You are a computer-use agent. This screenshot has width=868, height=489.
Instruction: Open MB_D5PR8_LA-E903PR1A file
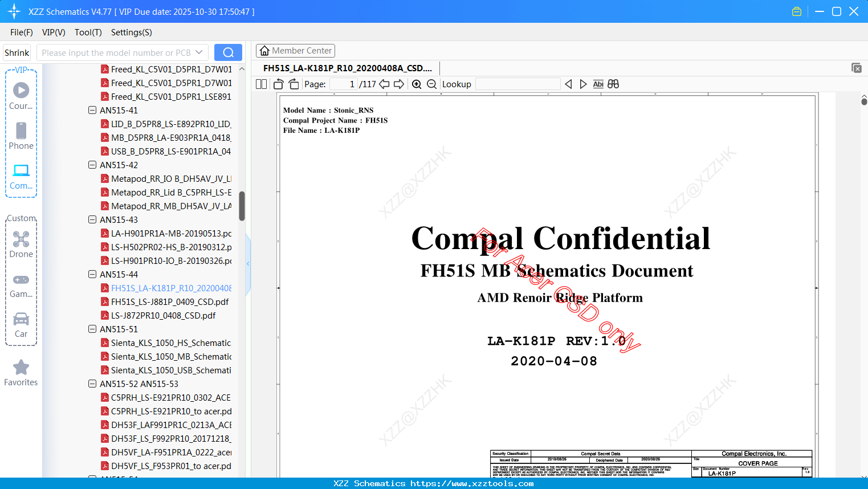[166, 137]
